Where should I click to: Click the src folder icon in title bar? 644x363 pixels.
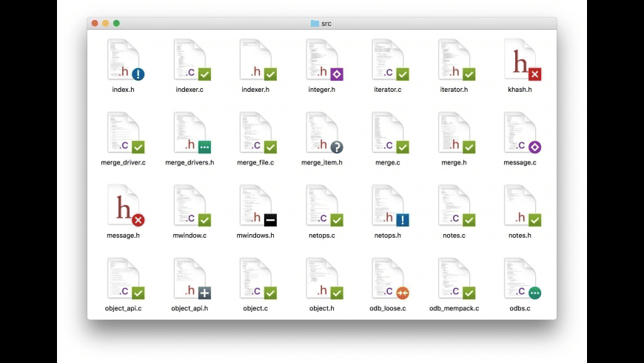(315, 24)
